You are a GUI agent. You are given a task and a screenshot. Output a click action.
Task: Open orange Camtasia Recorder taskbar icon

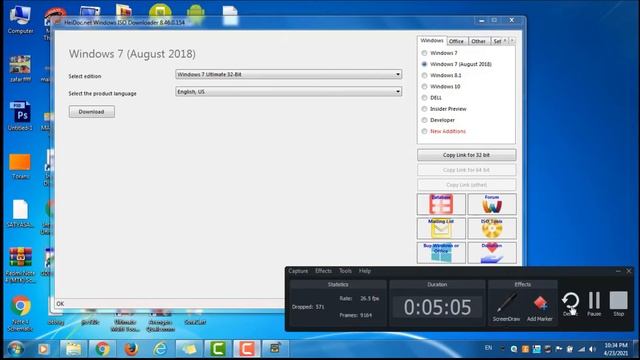(x=247, y=349)
